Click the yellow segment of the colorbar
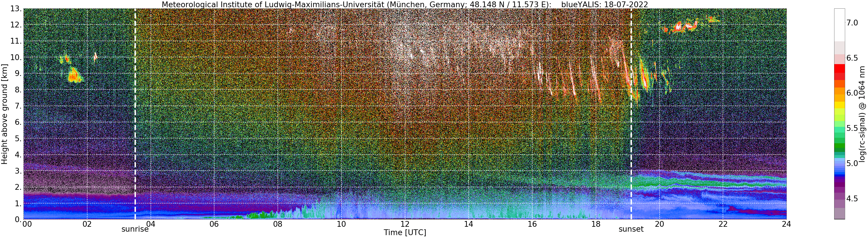 (x=839, y=105)
